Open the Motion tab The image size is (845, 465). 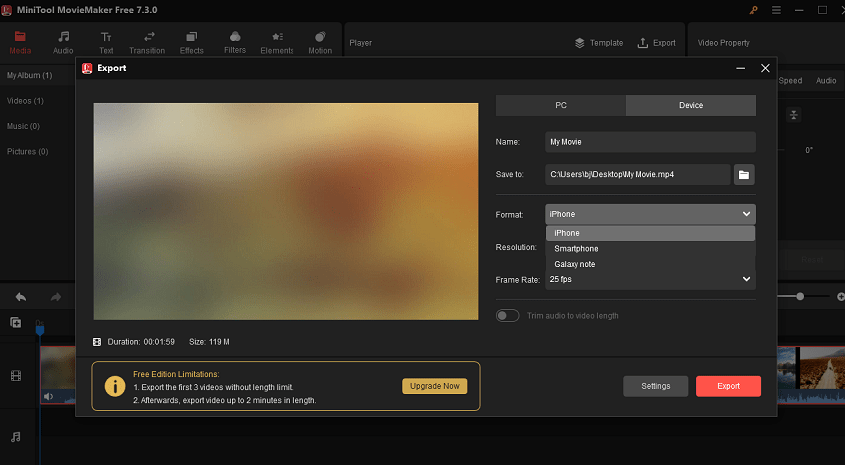click(x=320, y=43)
